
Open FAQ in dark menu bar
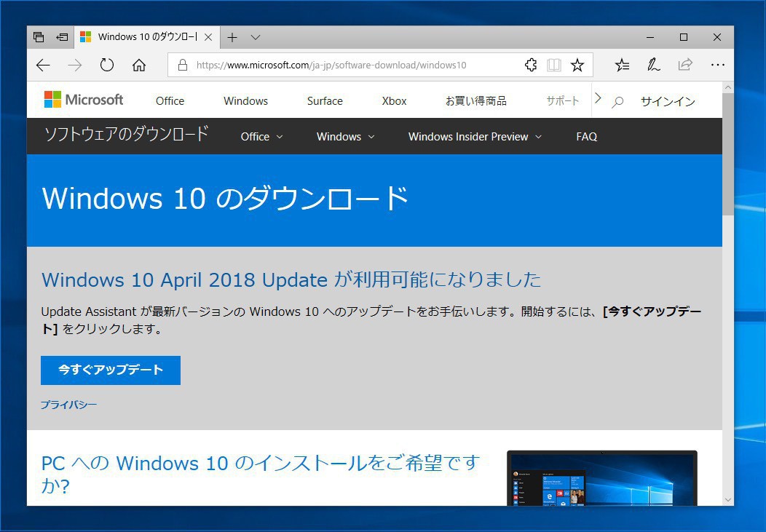pyautogui.click(x=586, y=137)
